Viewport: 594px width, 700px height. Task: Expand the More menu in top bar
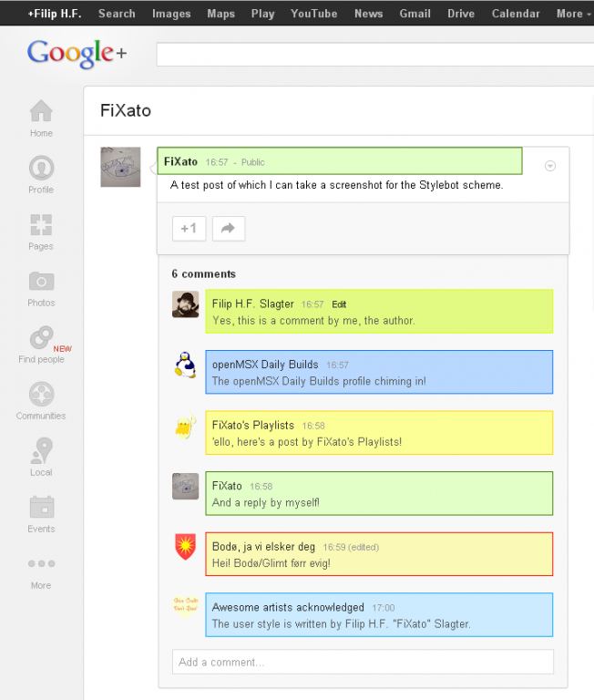pyautogui.click(x=573, y=14)
